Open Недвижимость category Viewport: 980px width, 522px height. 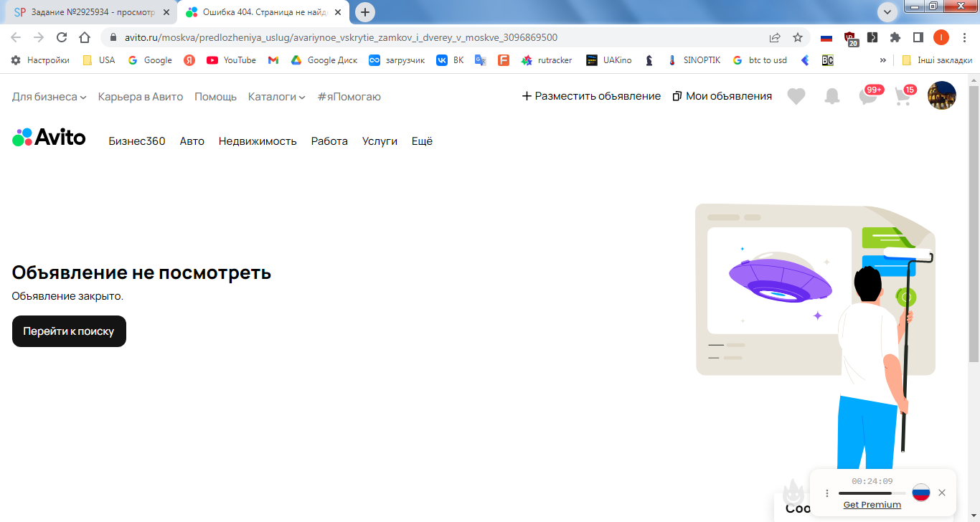click(x=258, y=141)
